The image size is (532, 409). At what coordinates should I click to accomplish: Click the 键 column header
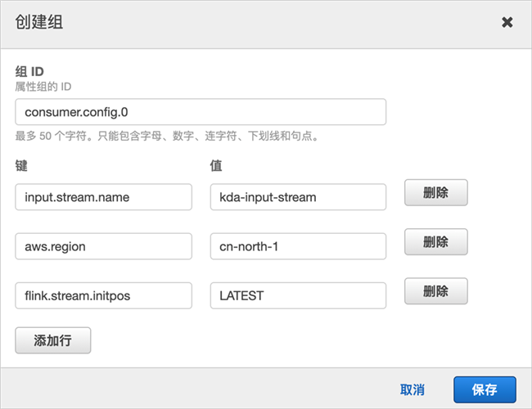pos(21,166)
